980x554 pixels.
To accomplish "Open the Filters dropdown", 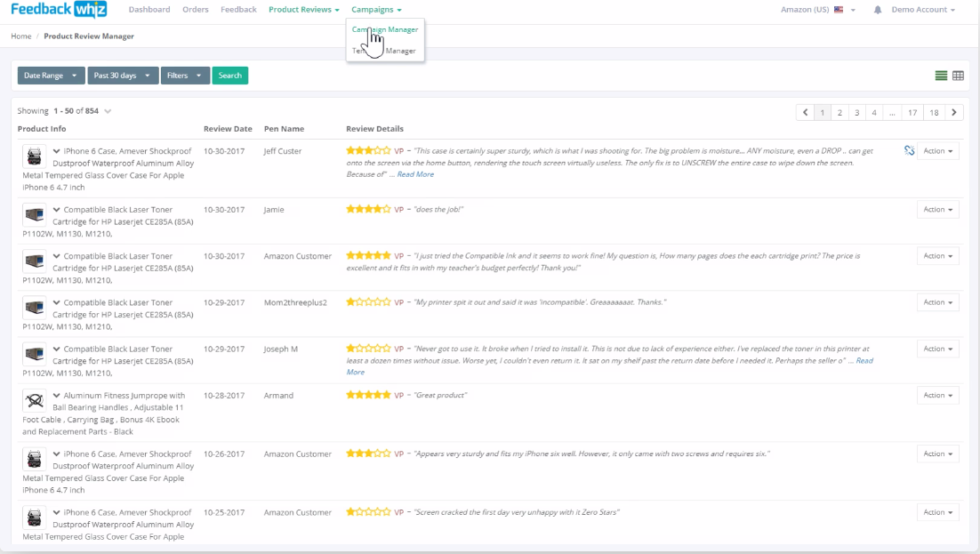I will [x=185, y=76].
